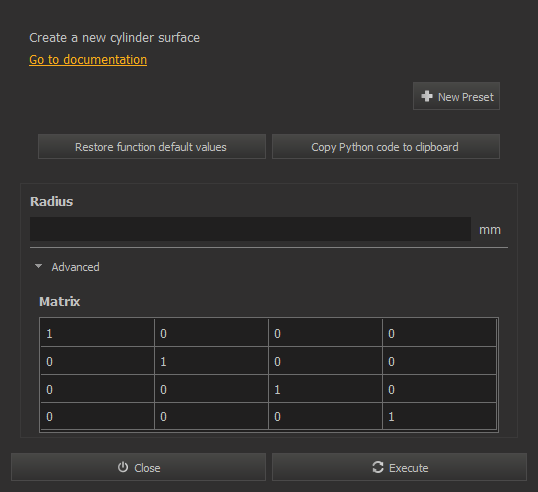Select matrix cell row 4 column 3
Image resolution: width=538 pixels, height=492 pixels.
tap(325, 416)
